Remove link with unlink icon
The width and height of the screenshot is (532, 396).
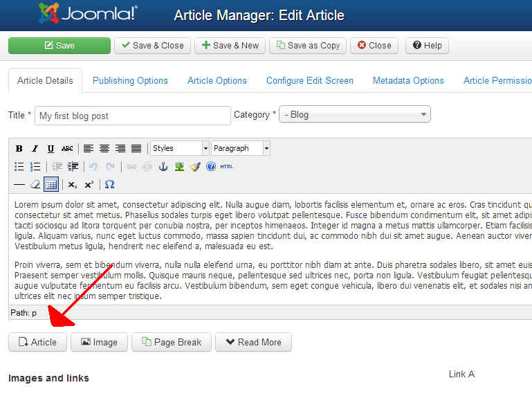click(147, 166)
